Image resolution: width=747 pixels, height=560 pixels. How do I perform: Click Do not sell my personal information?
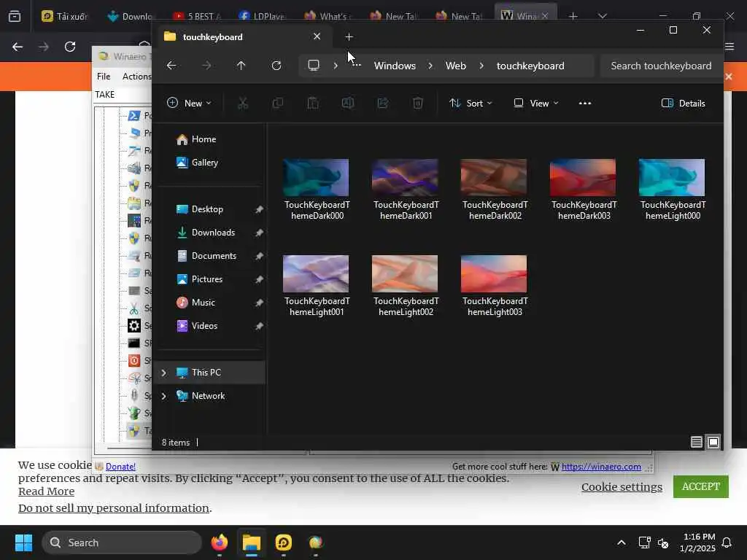(113, 508)
